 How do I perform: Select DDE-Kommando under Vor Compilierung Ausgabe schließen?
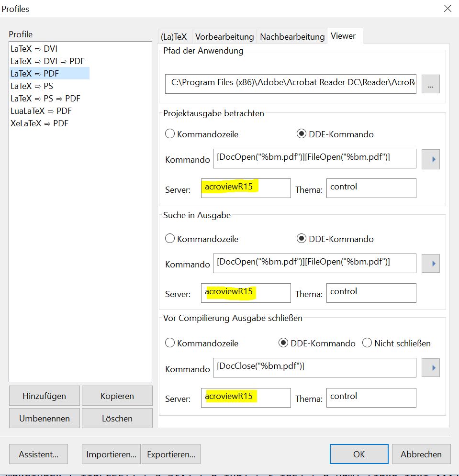tap(317, 343)
